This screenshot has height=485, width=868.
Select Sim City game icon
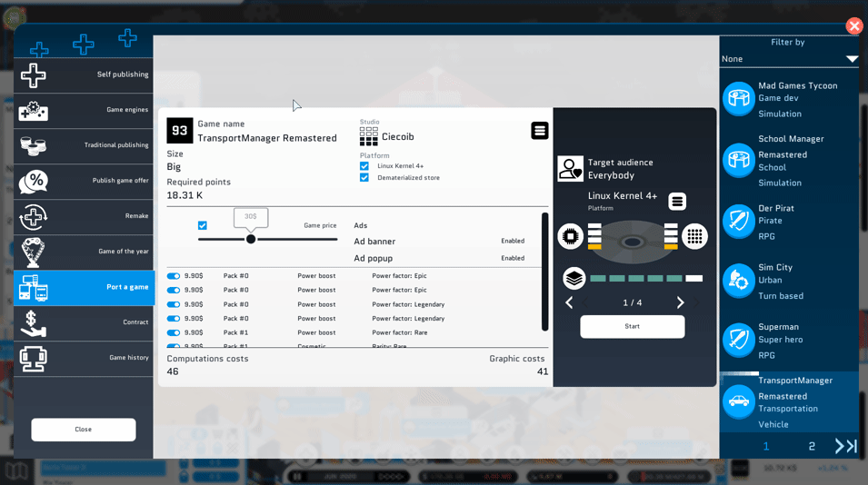[739, 281]
